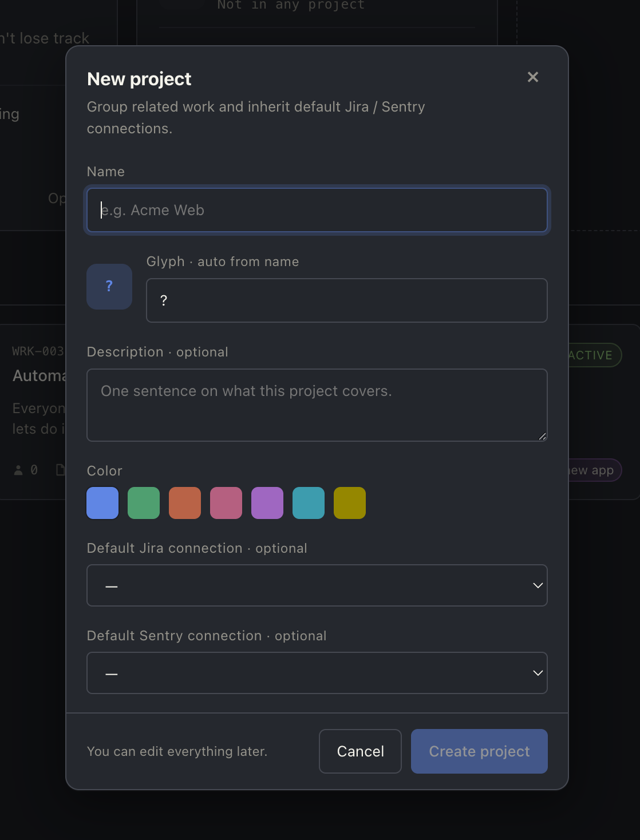Click the members count icon in background card
Screen dimensions: 640x840
point(18,470)
